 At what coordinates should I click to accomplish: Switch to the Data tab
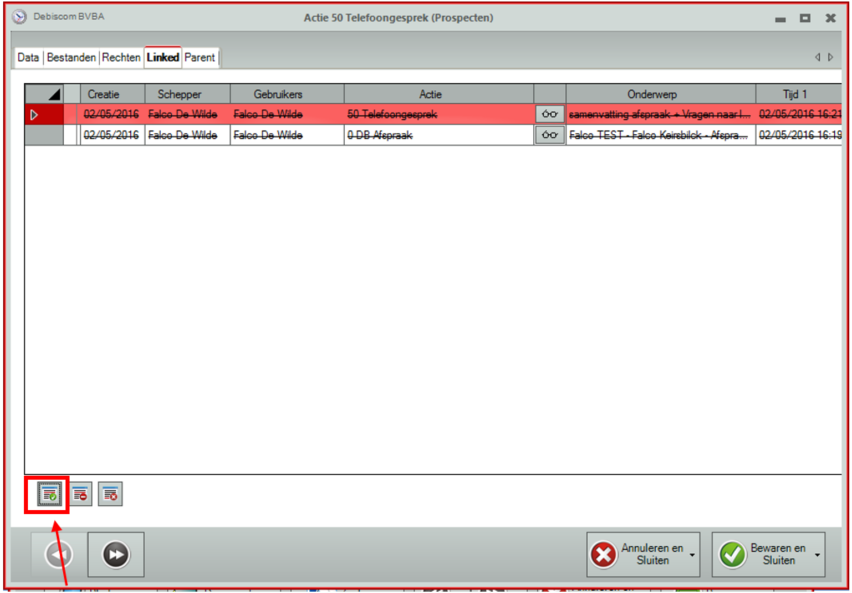click(29, 58)
